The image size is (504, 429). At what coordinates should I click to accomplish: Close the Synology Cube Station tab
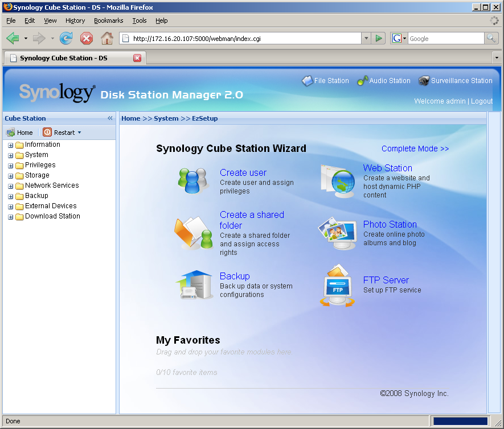pos(137,58)
